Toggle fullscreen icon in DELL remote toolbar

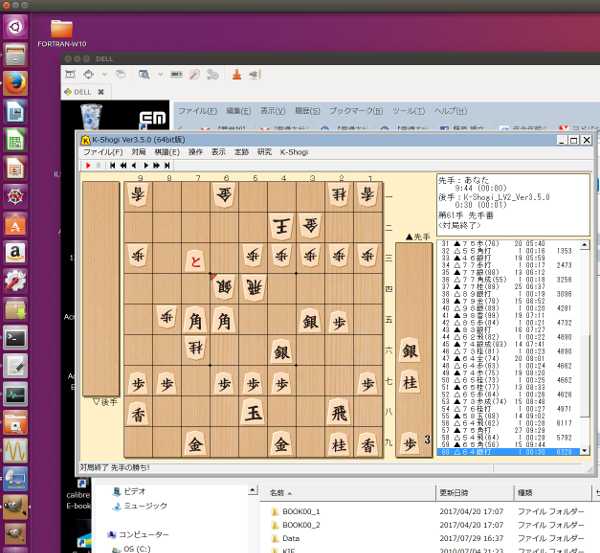tap(70, 74)
